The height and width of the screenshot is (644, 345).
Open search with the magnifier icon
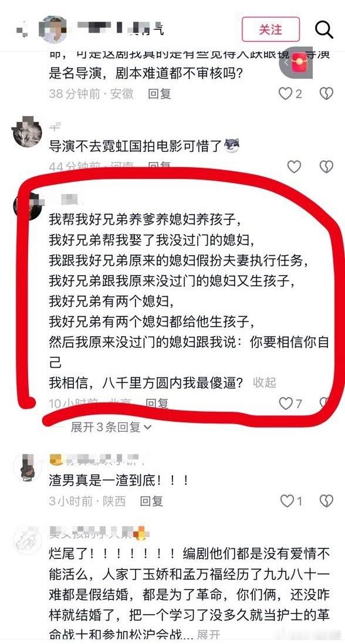(x=324, y=29)
